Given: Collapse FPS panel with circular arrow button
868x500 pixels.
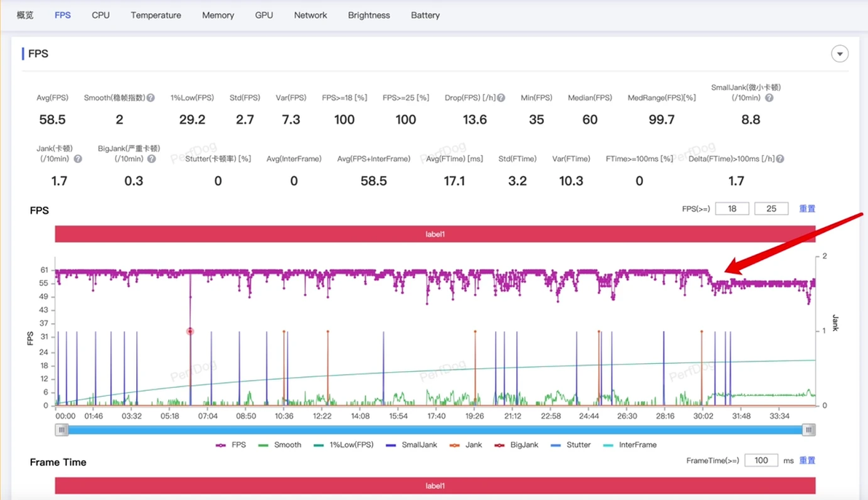Looking at the screenshot, I should 840,54.
